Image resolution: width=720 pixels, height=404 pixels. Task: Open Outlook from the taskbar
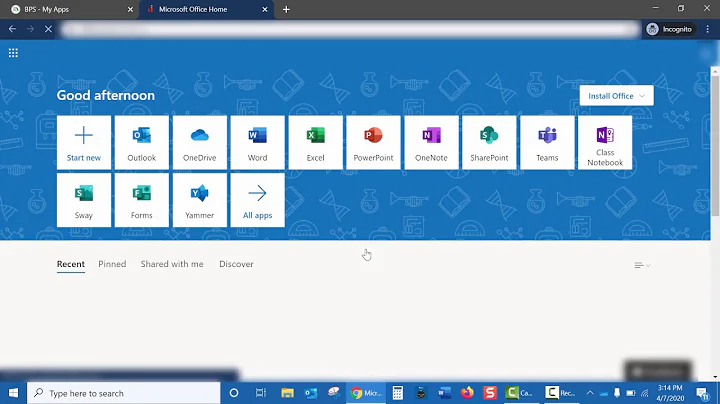(x=311, y=393)
